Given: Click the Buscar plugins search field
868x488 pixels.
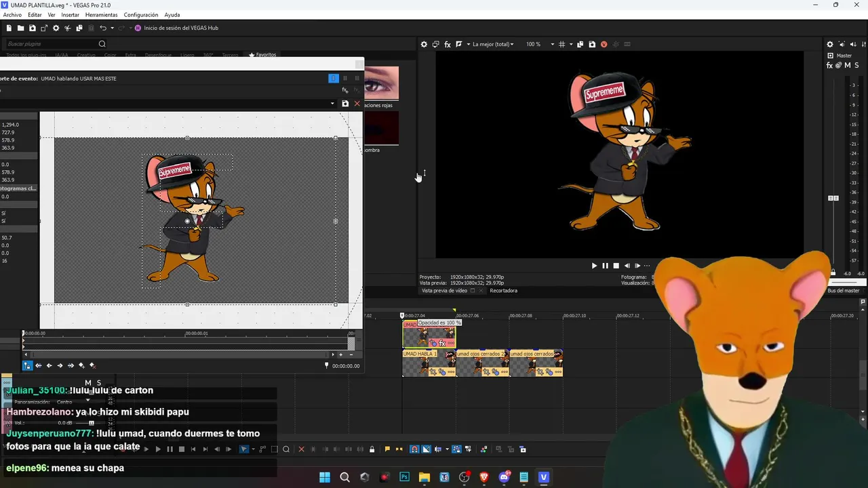Looking at the screenshot, I should (56, 44).
